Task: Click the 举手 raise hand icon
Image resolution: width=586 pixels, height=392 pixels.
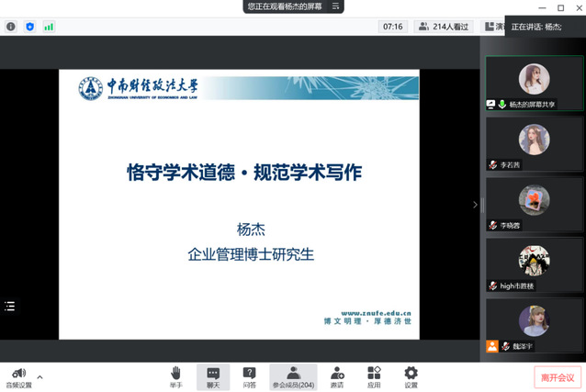Action: [175, 375]
